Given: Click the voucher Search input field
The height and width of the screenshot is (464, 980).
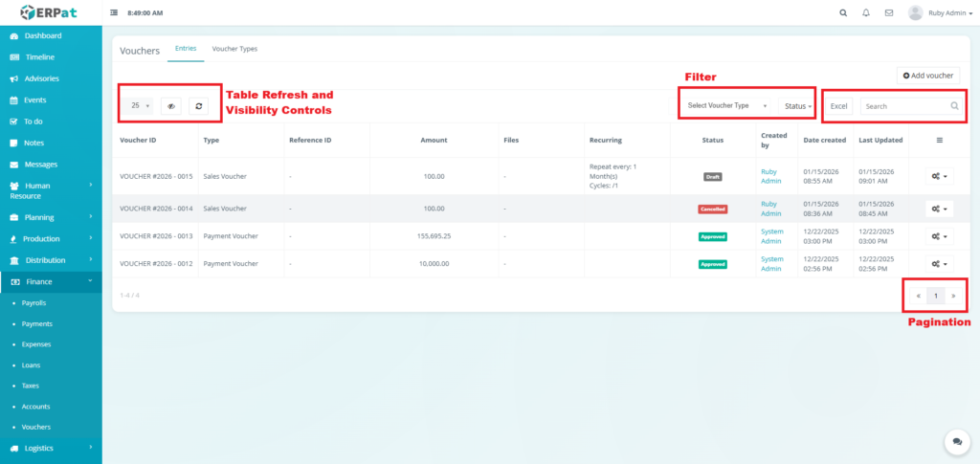Looking at the screenshot, I should tap(904, 106).
